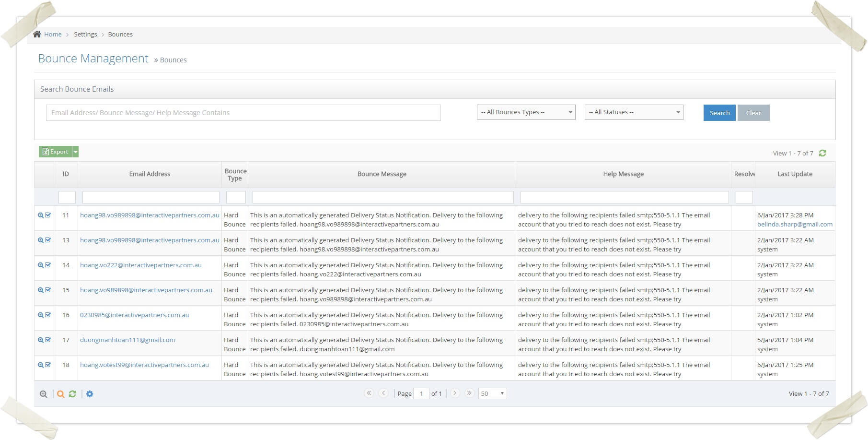Image resolution: width=868 pixels, height=440 pixels.
Task: Click the resolve check icon in row ID 18
Action: (x=48, y=365)
